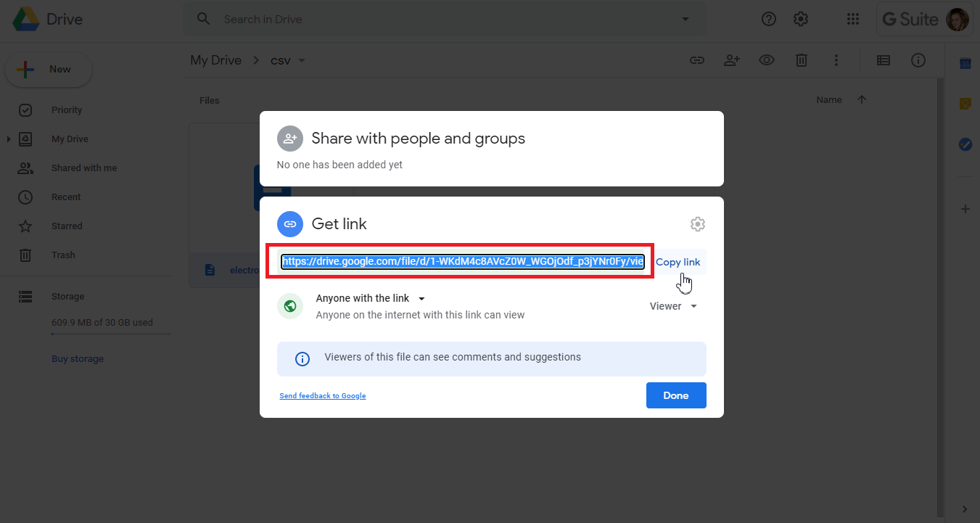Click the shareable link URL field
Image resolution: width=980 pixels, height=523 pixels.
click(462, 262)
